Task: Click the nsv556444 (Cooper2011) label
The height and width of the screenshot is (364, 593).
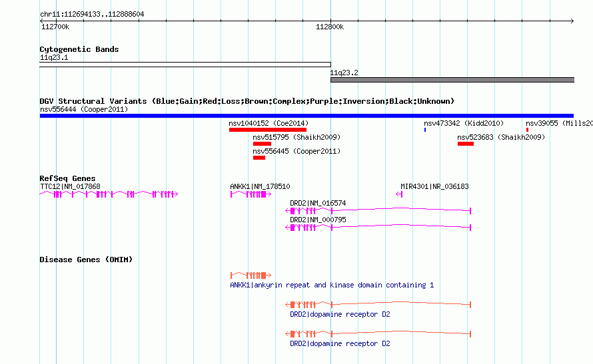Action: [84, 110]
